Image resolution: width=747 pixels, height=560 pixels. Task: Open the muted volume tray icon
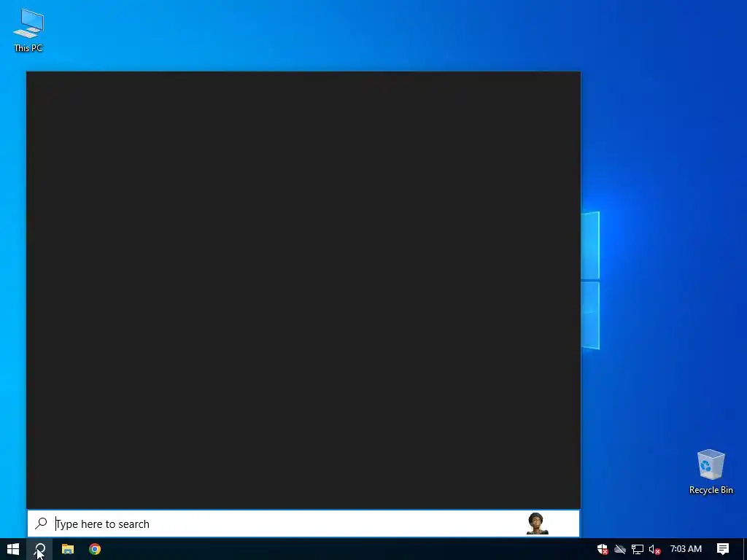pyautogui.click(x=654, y=550)
